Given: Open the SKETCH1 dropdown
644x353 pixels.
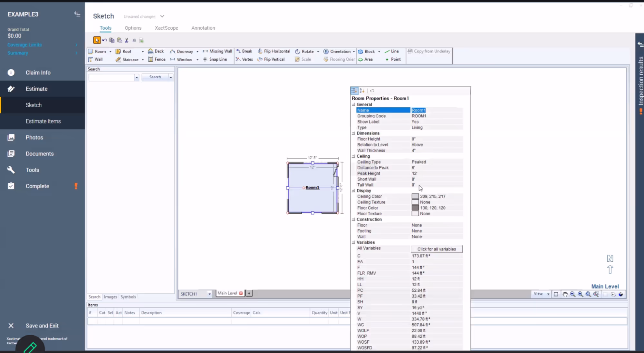Looking at the screenshot, I should [x=209, y=294].
